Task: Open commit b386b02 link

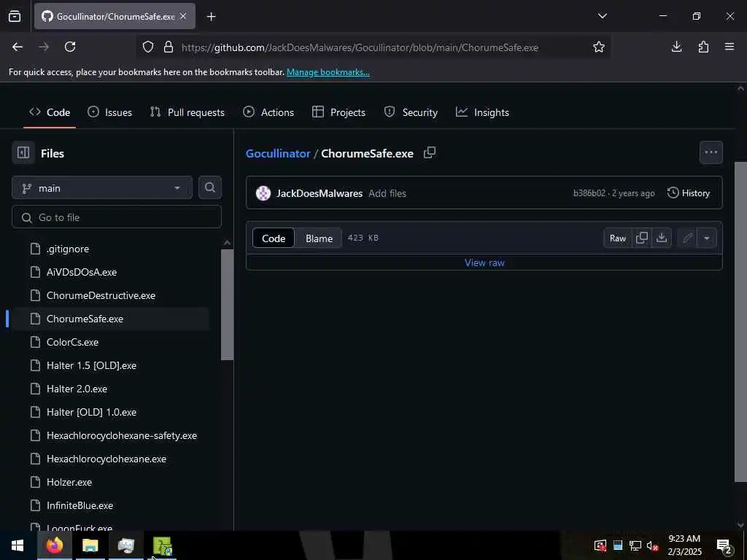Action: tap(589, 192)
